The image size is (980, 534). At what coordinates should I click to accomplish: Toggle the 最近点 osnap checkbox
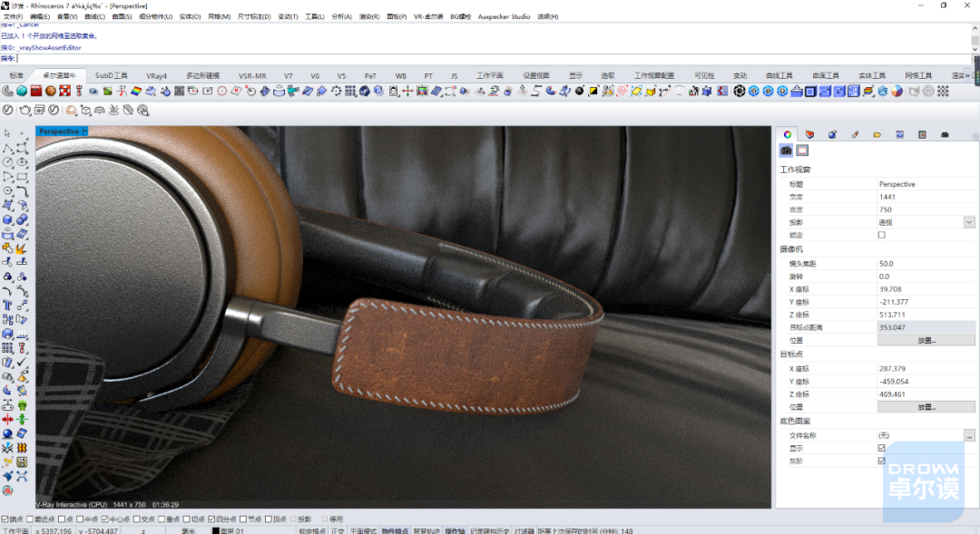coord(29,519)
